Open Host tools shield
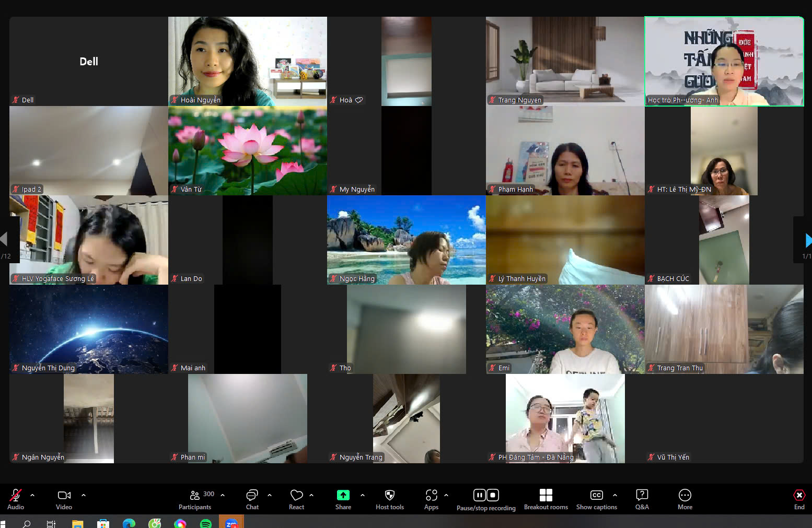Viewport: 812px width, 528px height. tap(390, 499)
